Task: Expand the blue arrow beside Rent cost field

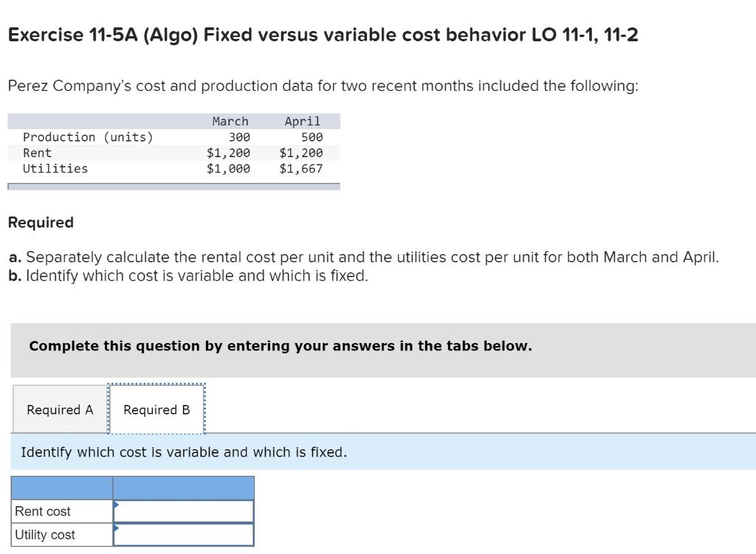Action: coord(116,506)
